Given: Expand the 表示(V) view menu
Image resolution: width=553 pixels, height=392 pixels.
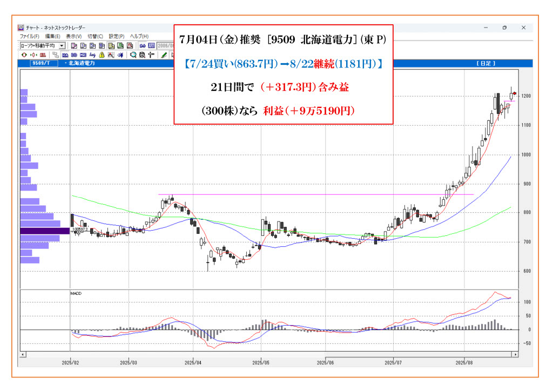Looking at the screenshot, I should point(73,36).
